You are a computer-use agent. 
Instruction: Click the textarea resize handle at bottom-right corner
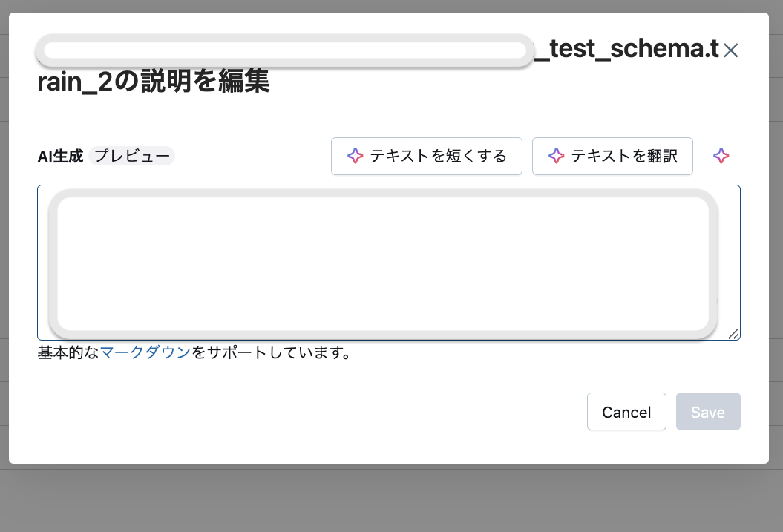pyautogui.click(x=734, y=335)
